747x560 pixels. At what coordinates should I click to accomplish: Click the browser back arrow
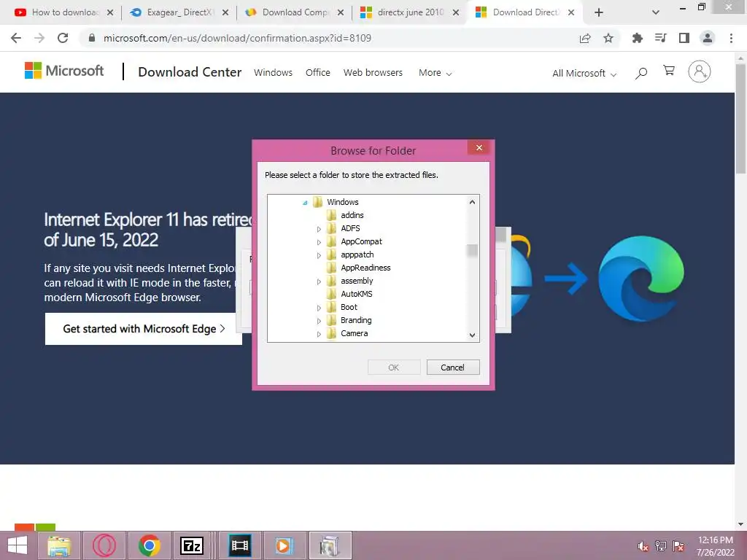click(16, 38)
